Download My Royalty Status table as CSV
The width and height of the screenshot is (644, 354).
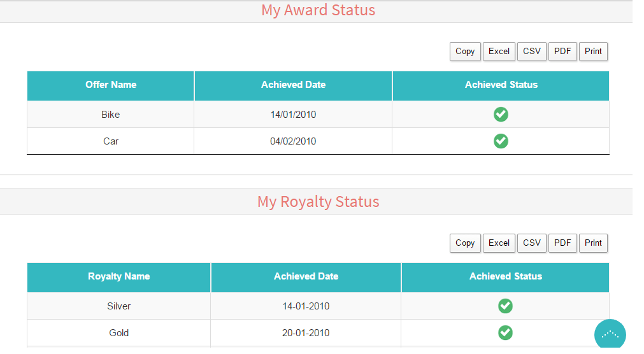pyautogui.click(x=532, y=243)
